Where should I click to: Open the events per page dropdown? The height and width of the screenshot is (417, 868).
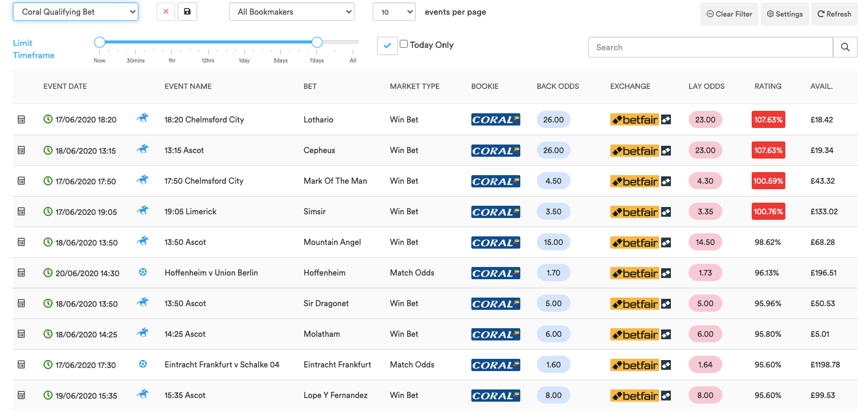pyautogui.click(x=394, y=12)
